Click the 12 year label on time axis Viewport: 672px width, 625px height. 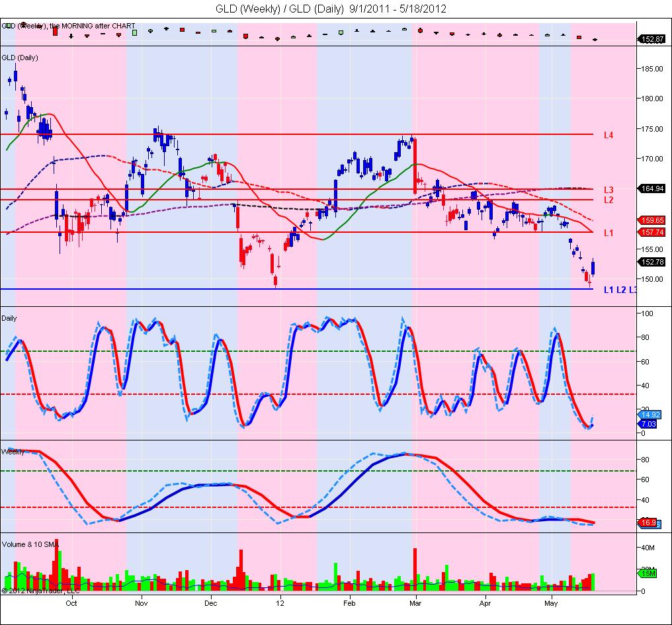[280, 603]
